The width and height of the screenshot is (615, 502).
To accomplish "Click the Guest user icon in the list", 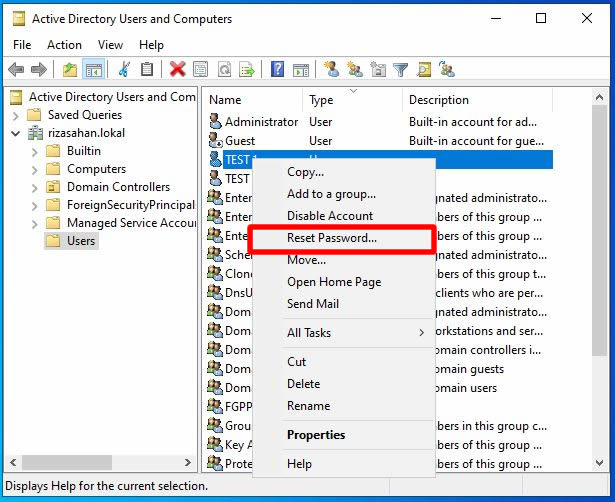I will click(x=215, y=140).
